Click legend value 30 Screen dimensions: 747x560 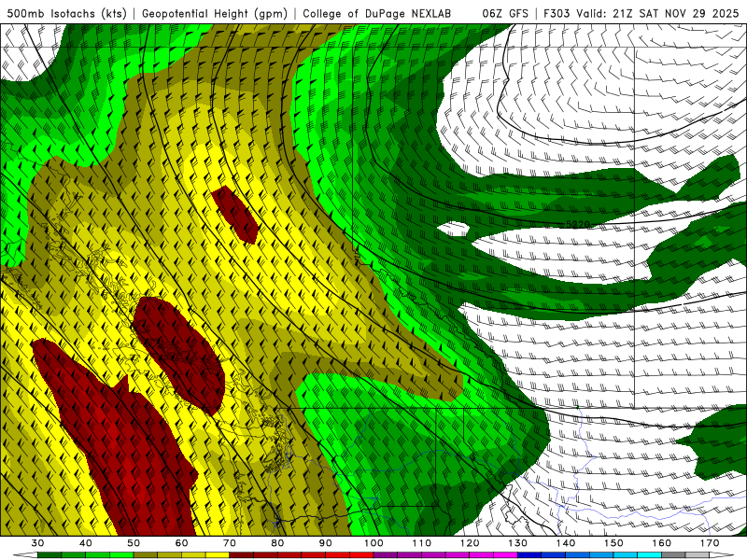[x=37, y=543]
